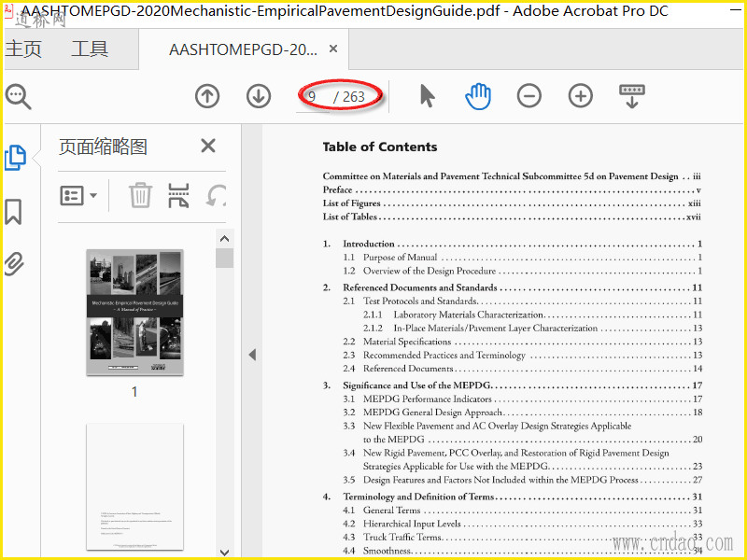The image size is (747, 560).
Task: Switch to the 工具 tools tab
Action: (90, 49)
